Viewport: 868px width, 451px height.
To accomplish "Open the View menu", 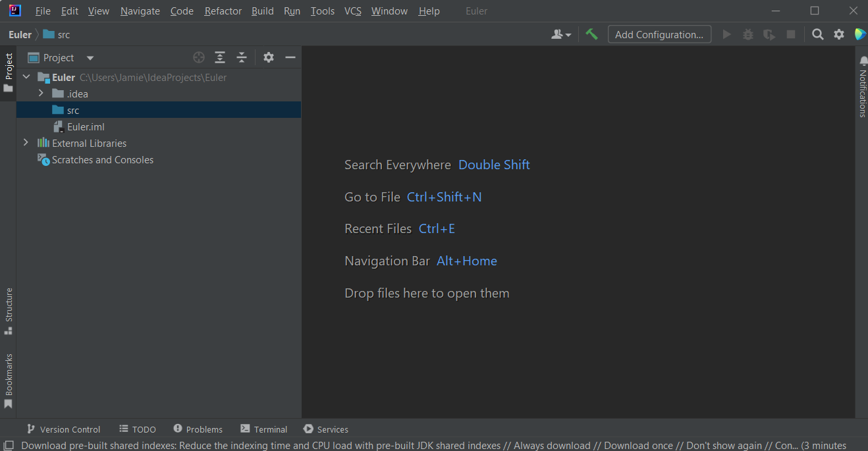I will point(99,11).
